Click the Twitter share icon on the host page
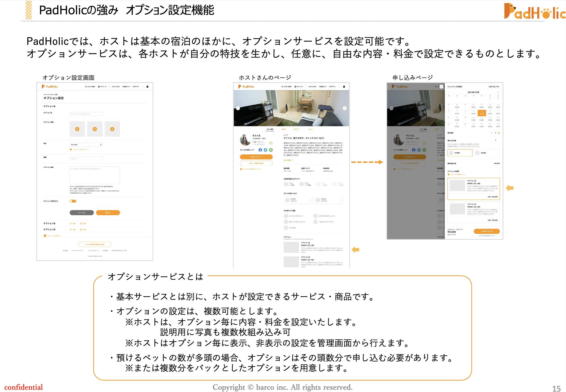 pos(265,150)
